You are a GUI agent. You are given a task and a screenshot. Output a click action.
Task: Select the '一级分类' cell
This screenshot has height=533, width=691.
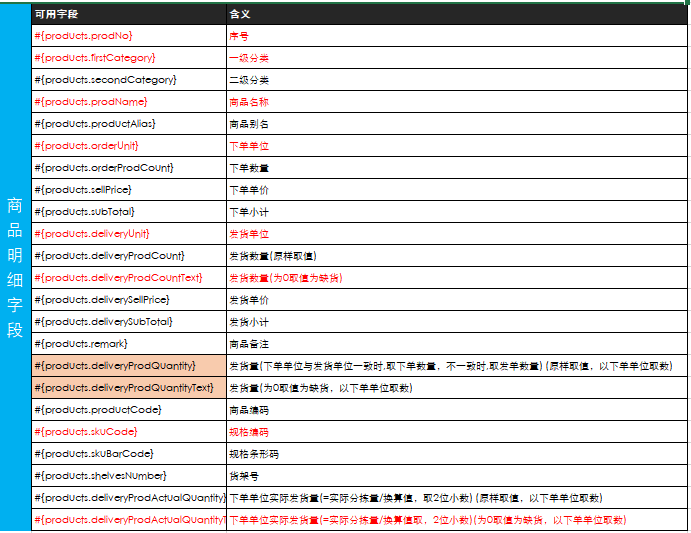tap(457, 58)
